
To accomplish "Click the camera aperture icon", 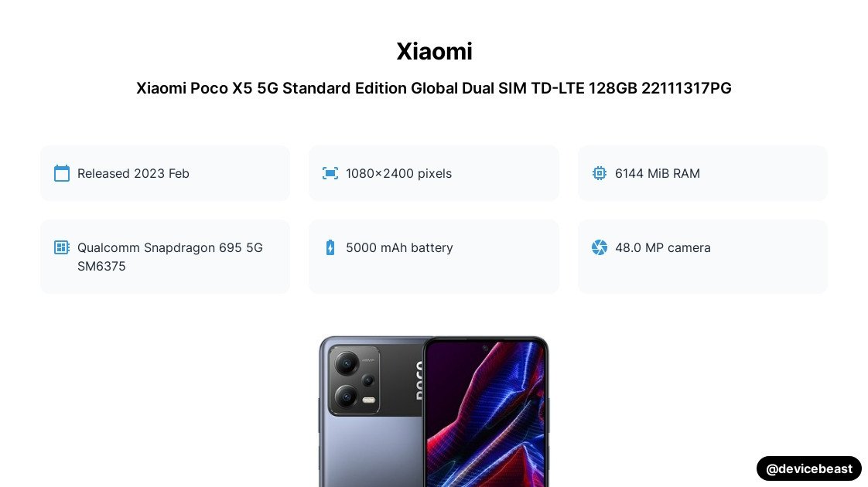I will point(600,247).
